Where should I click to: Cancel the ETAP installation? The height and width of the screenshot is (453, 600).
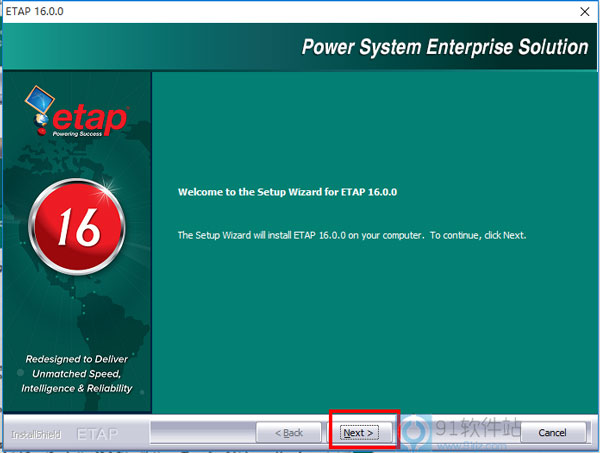(552, 433)
